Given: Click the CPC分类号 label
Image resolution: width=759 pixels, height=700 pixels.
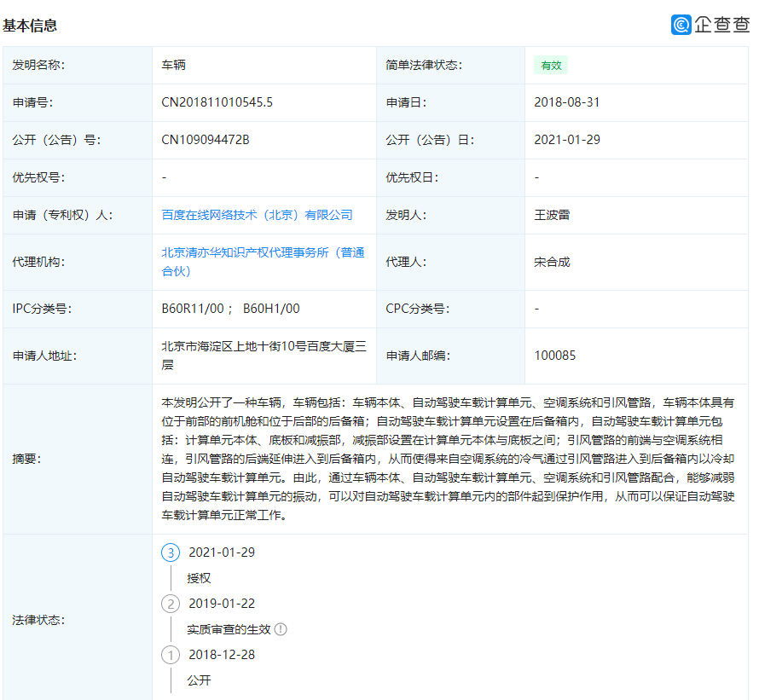Looking at the screenshot, I should pos(418,309).
